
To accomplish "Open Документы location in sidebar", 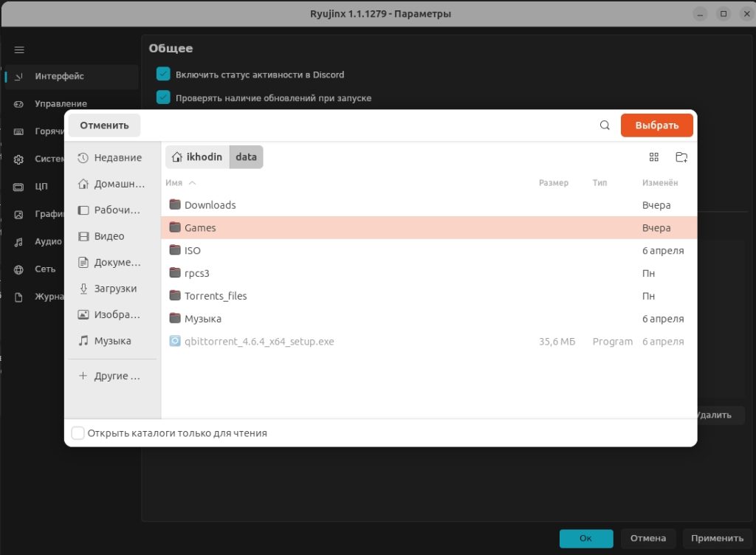I will (x=112, y=262).
